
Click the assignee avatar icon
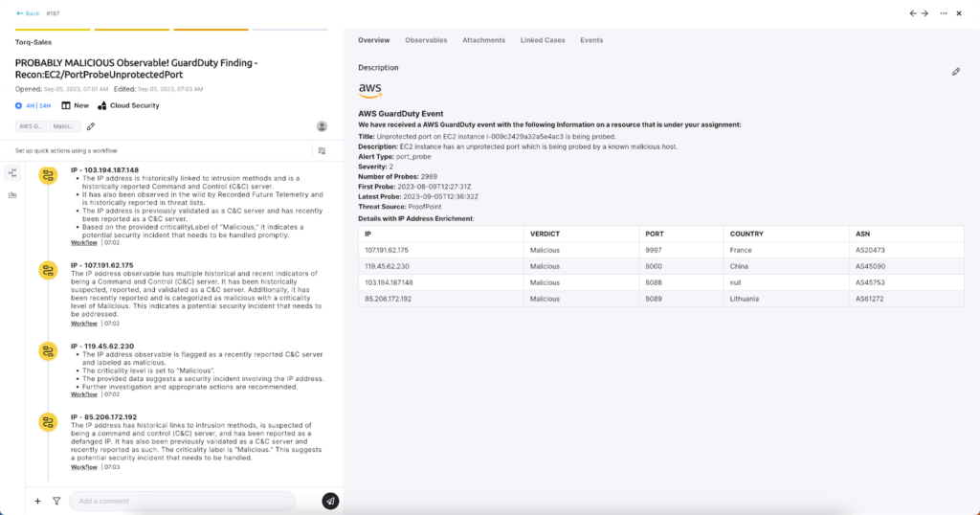tap(322, 126)
